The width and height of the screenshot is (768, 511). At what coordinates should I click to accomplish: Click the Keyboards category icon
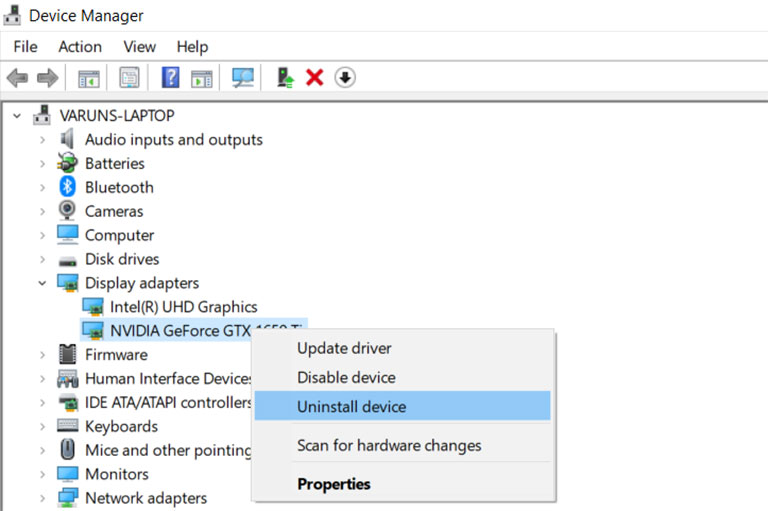(x=68, y=425)
